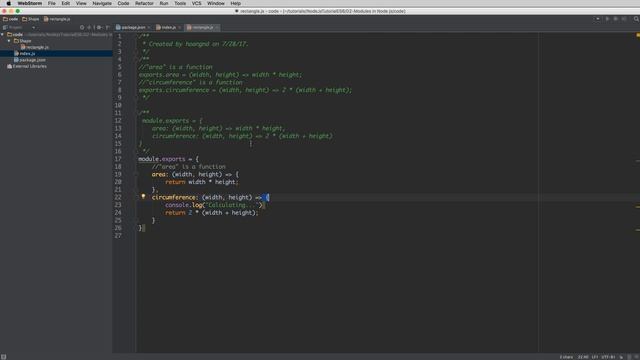640x360 pixels.
Task: Click line number 17 in the gutter
Action: (x=118, y=159)
